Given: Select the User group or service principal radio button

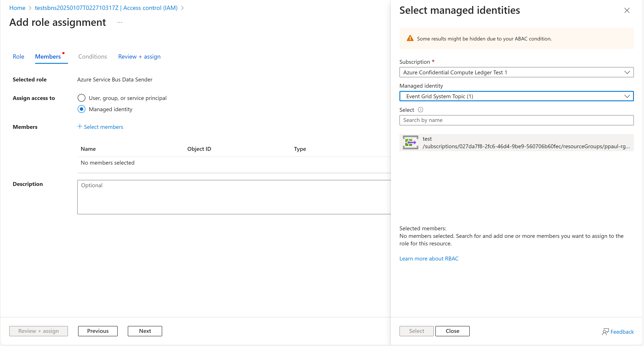Looking at the screenshot, I should pyautogui.click(x=81, y=98).
